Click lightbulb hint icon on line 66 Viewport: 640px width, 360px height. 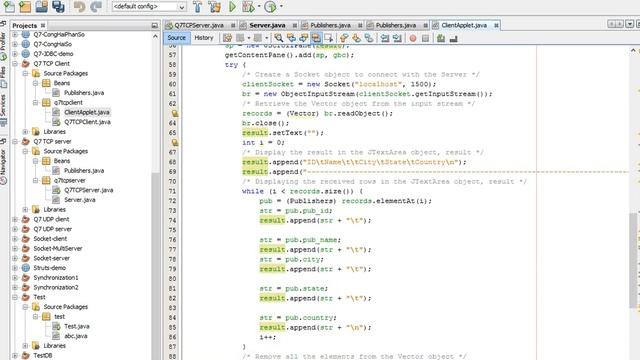[x=174, y=142]
